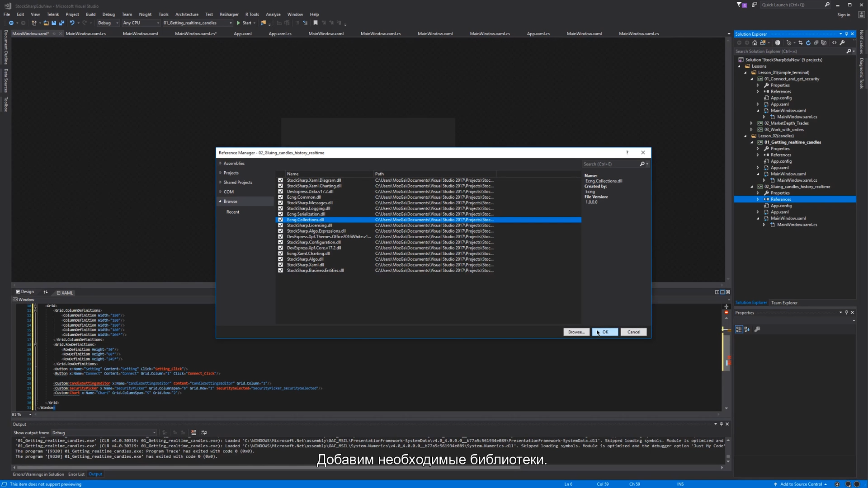Viewport: 868px width, 488px height.
Task: Click the Open File folder icon
Action: 46,23
